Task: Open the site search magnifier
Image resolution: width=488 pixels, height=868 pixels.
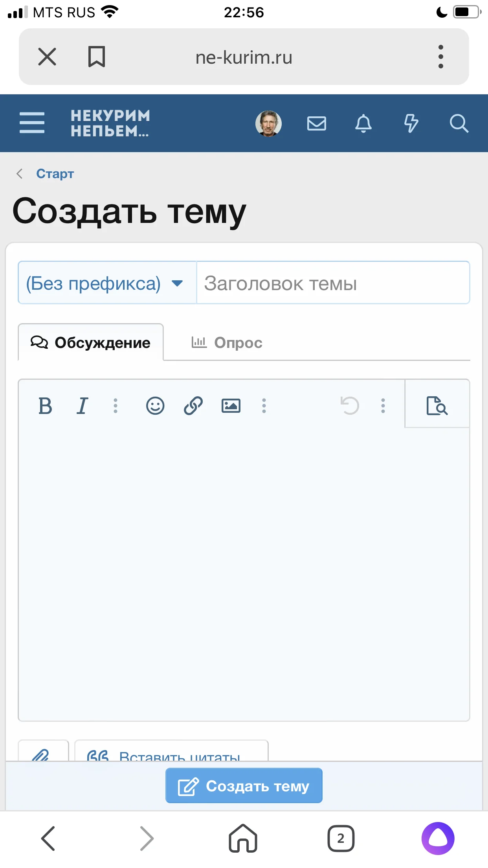Action: coord(459,123)
